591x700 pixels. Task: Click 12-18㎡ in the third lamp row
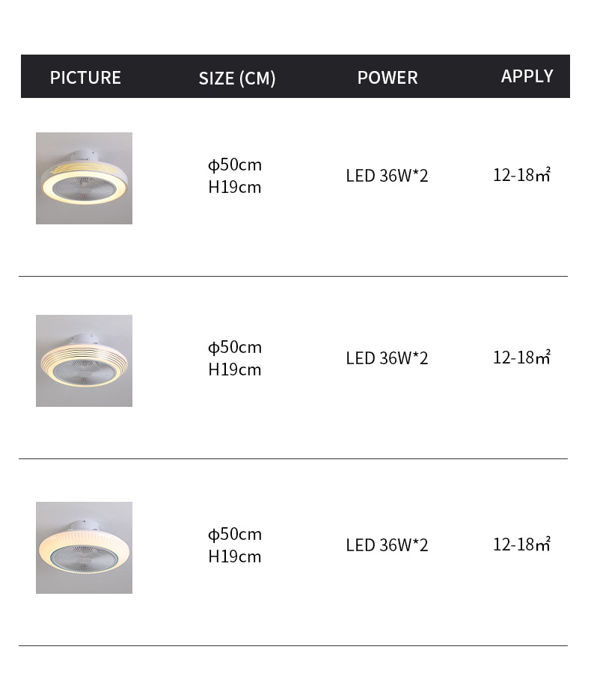[x=521, y=544]
